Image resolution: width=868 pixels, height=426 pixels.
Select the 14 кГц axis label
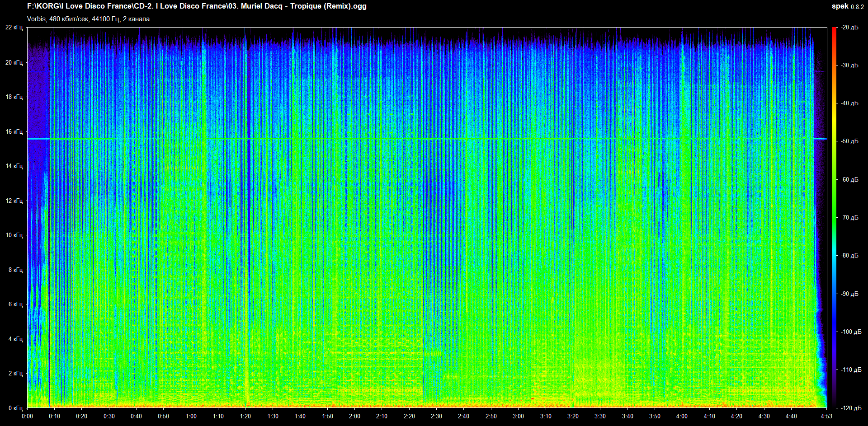(x=14, y=166)
